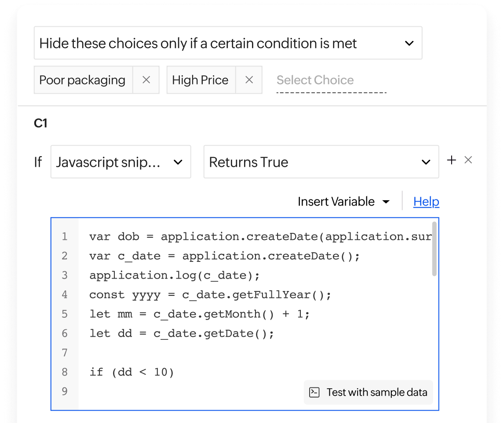Viewport: 504px width, 423px height.
Task: Open the Help link
Action: 426,202
